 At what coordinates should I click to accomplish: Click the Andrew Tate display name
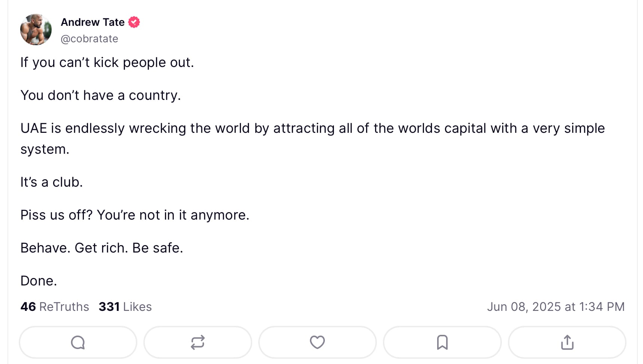[92, 22]
